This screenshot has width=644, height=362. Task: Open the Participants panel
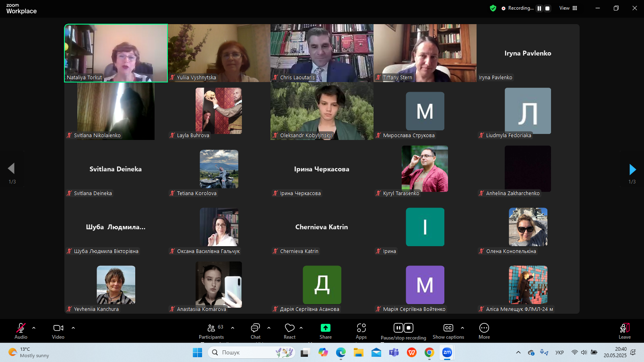coord(211,331)
